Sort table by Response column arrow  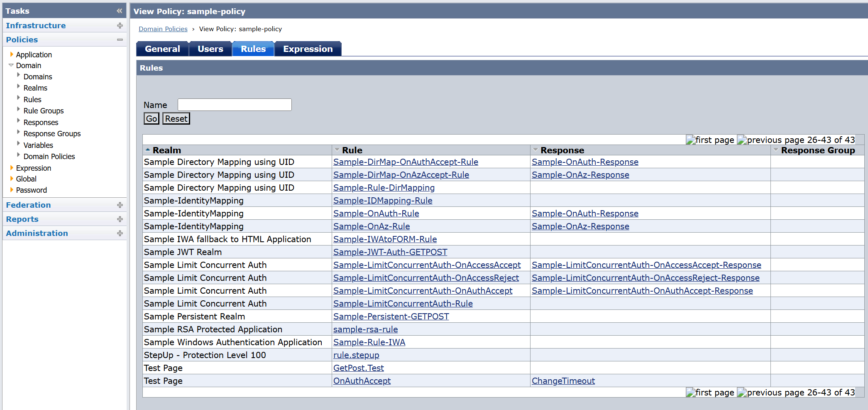[x=535, y=150]
